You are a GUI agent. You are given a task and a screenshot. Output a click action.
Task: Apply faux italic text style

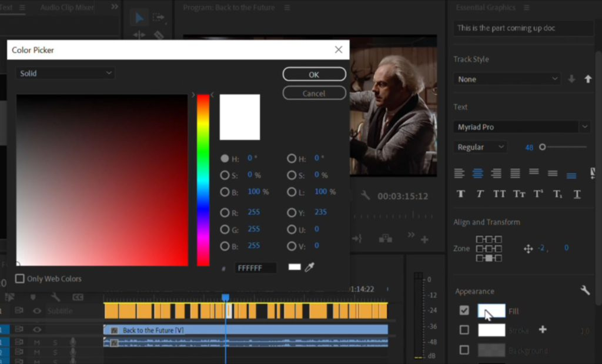pos(480,194)
